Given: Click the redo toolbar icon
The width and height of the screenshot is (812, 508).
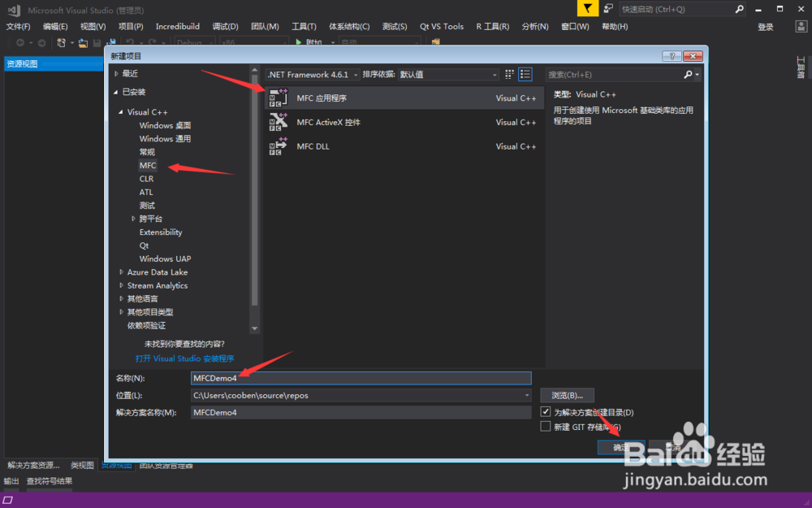Looking at the screenshot, I should (152, 43).
